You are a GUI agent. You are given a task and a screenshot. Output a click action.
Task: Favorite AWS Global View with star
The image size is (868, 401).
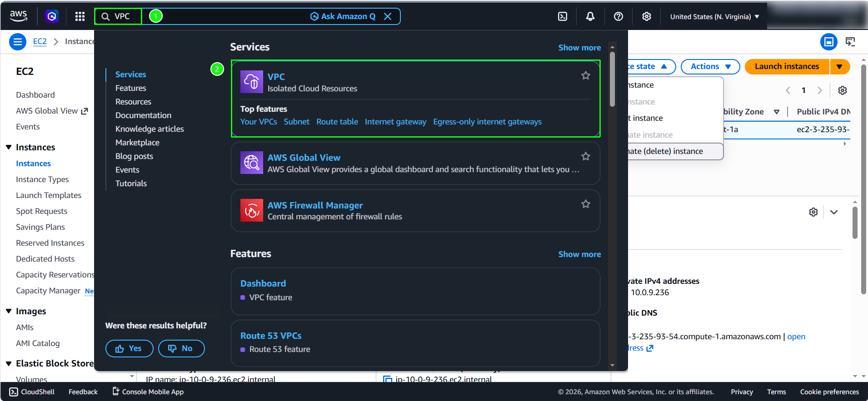pyautogui.click(x=586, y=156)
